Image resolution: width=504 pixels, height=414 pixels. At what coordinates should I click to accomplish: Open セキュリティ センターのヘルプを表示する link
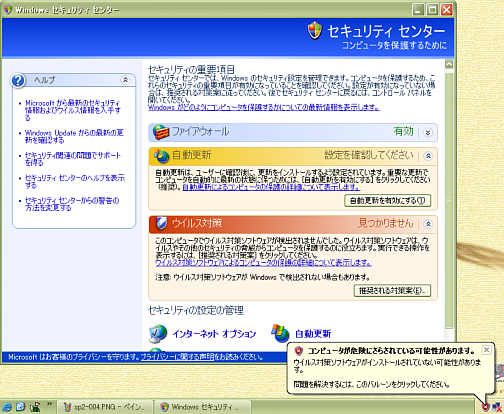(x=75, y=182)
